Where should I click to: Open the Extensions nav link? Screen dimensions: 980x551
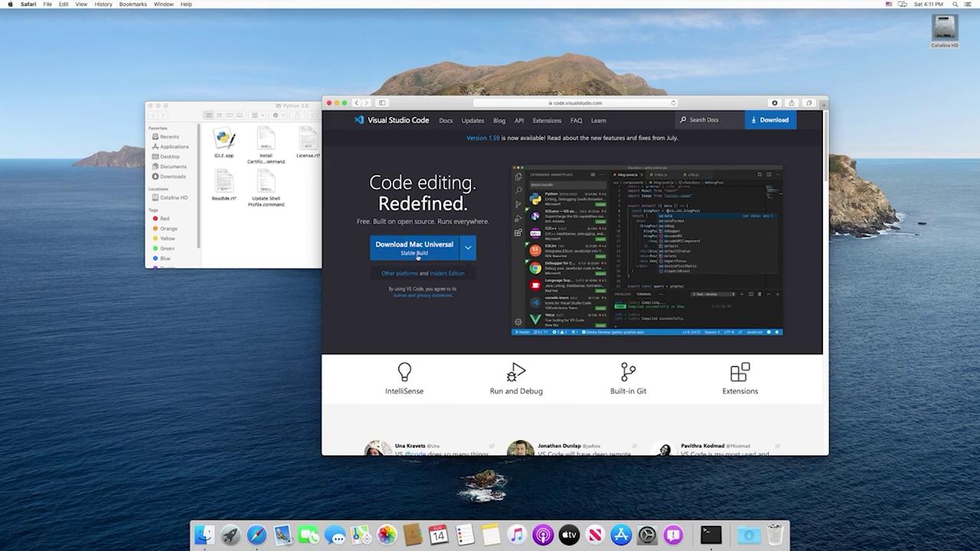[547, 120]
